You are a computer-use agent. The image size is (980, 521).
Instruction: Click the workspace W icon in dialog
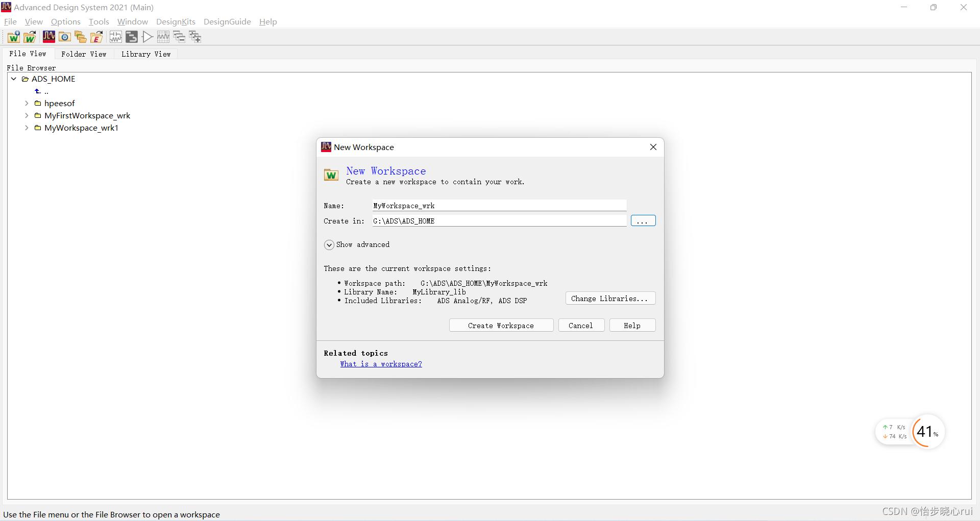[331, 175]
